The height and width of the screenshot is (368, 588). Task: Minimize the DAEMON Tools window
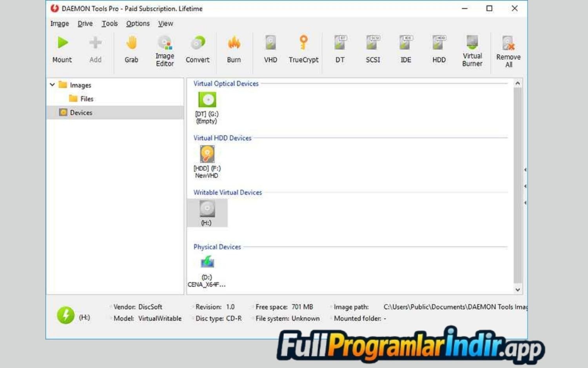pos(465,8)
